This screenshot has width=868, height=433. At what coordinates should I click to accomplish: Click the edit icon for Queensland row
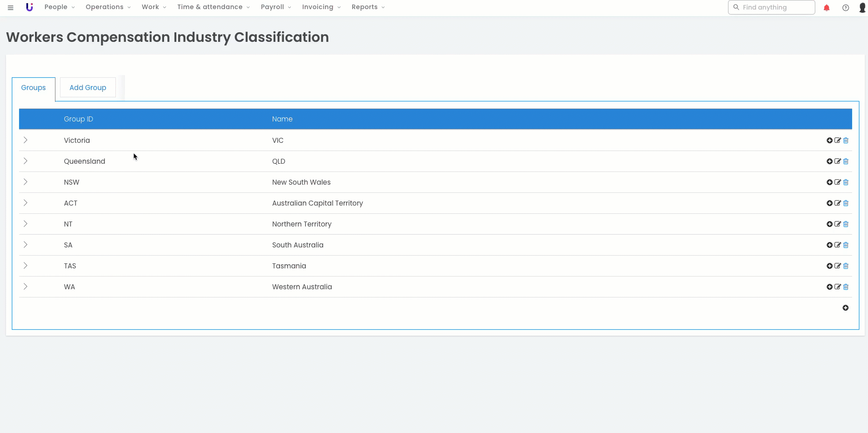coord(838,161)
